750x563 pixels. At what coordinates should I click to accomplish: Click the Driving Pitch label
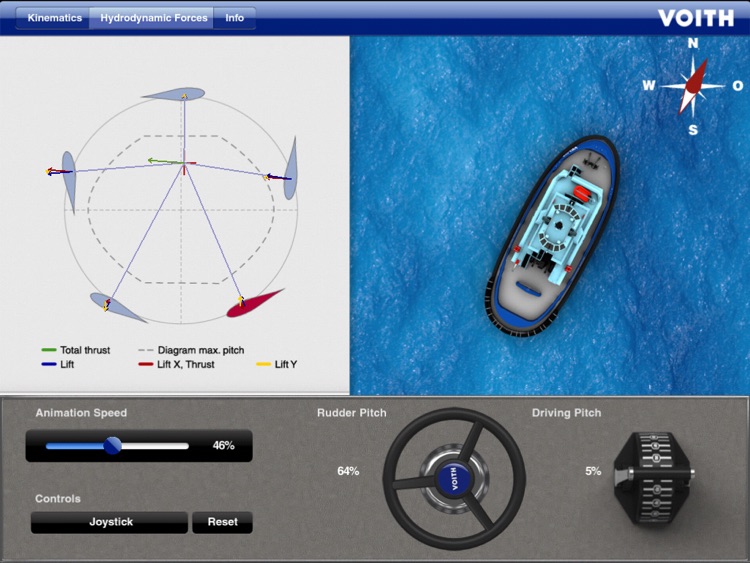[x=566, y=413]
